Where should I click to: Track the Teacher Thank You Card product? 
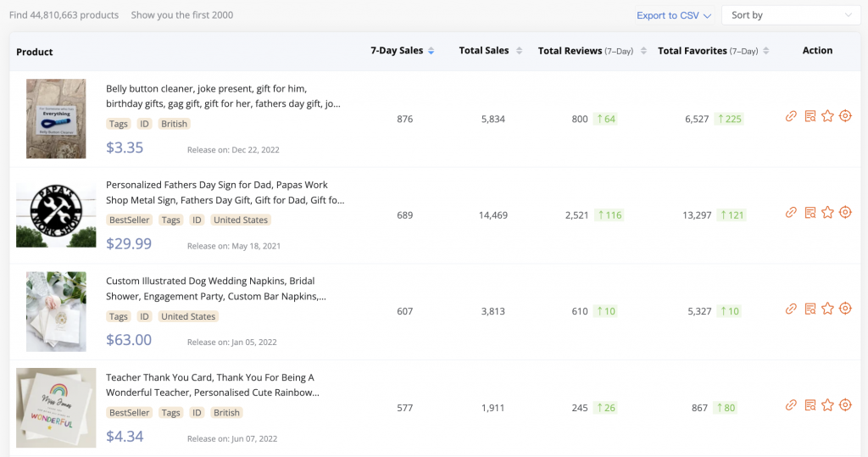point(845,405)
